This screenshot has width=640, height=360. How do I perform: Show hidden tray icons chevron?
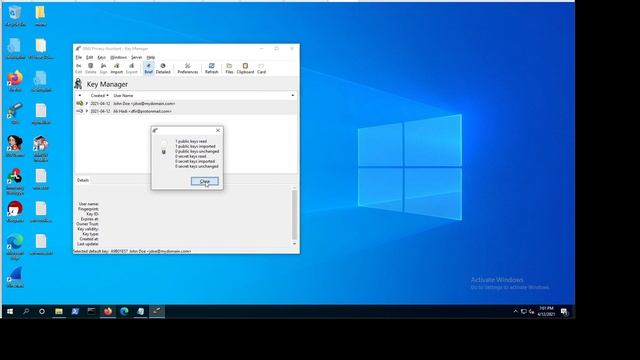tap(515, 311)
